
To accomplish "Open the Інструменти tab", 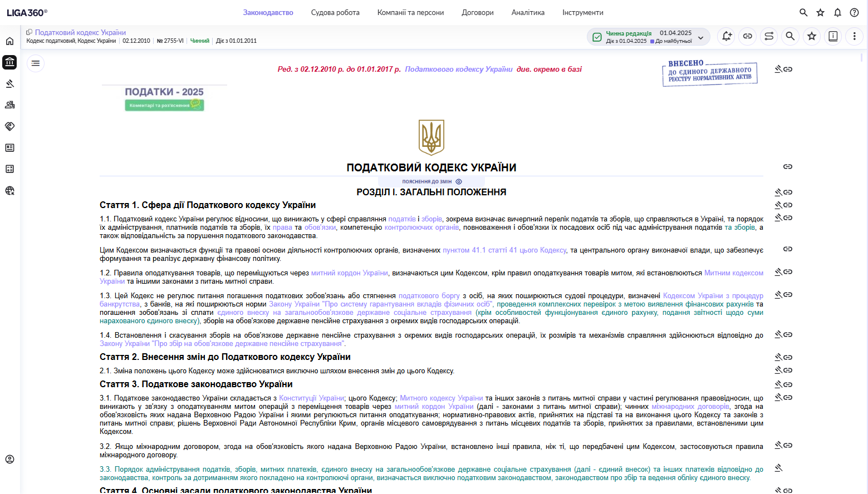I will 582,12.
